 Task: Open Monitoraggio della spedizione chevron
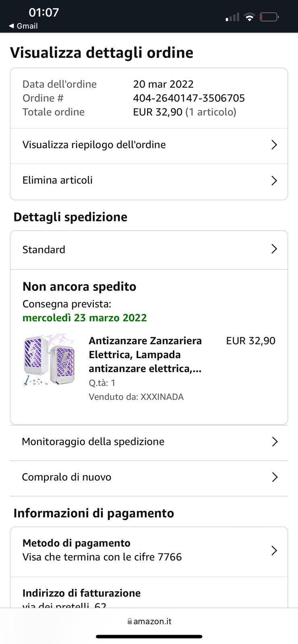[x=275, y=442]
